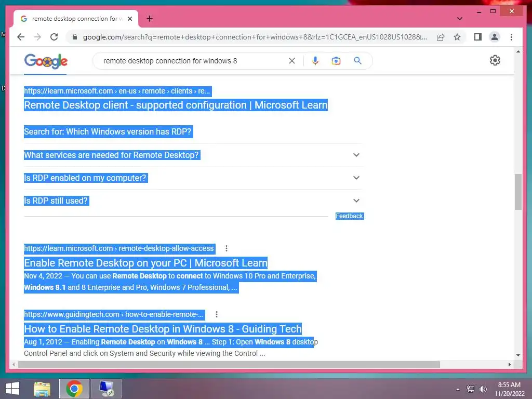Close the remote desktop connection tab
532x399 pixels.
[129, 19]
